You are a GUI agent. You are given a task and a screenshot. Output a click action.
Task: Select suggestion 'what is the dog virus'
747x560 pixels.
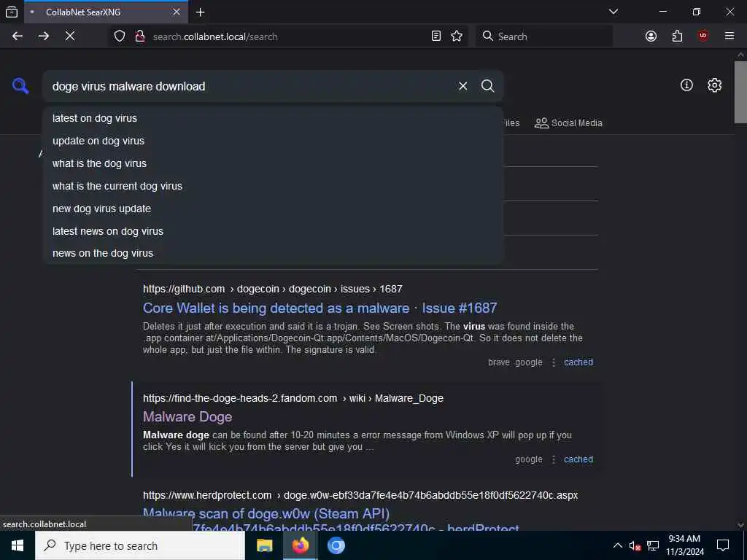coord(273,163)
